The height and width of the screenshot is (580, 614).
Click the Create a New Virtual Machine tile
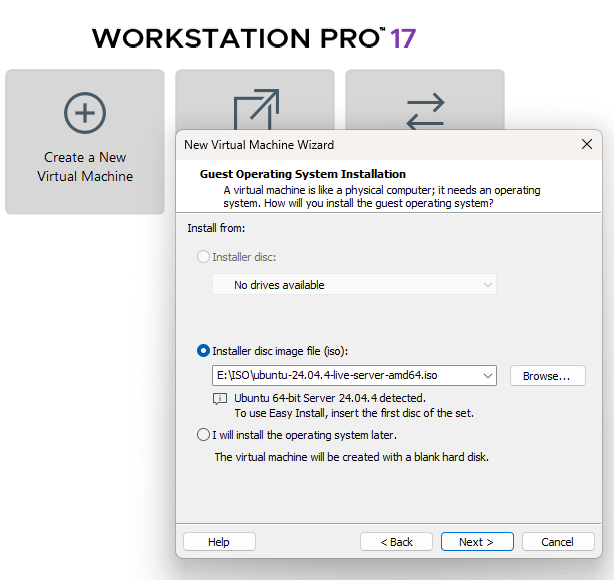[x=85, y=142]
